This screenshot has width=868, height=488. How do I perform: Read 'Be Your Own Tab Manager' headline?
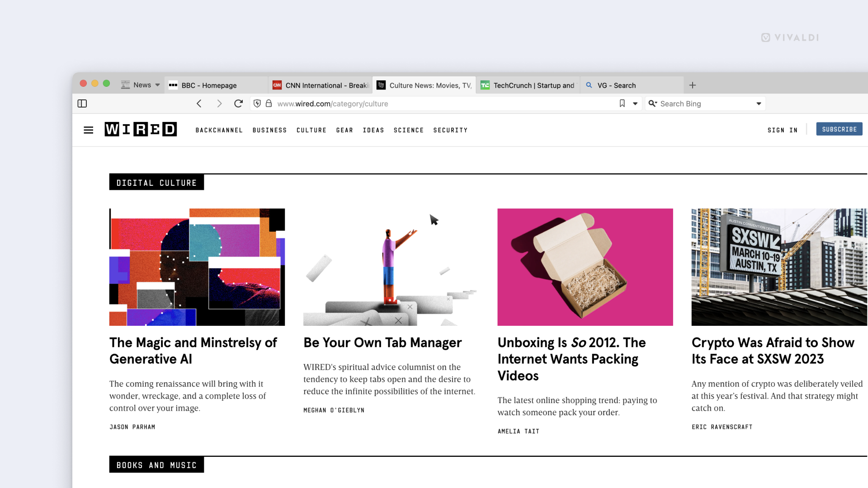pos(382,343)
